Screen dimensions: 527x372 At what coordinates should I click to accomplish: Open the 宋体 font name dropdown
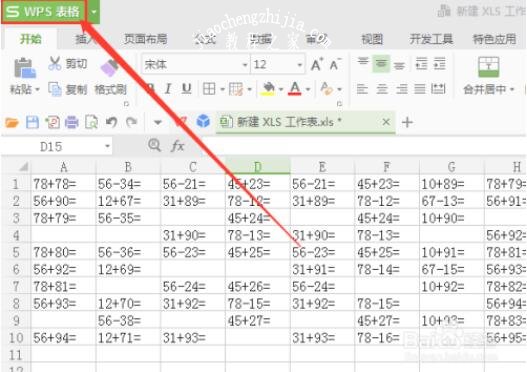[x=246, y=65]
